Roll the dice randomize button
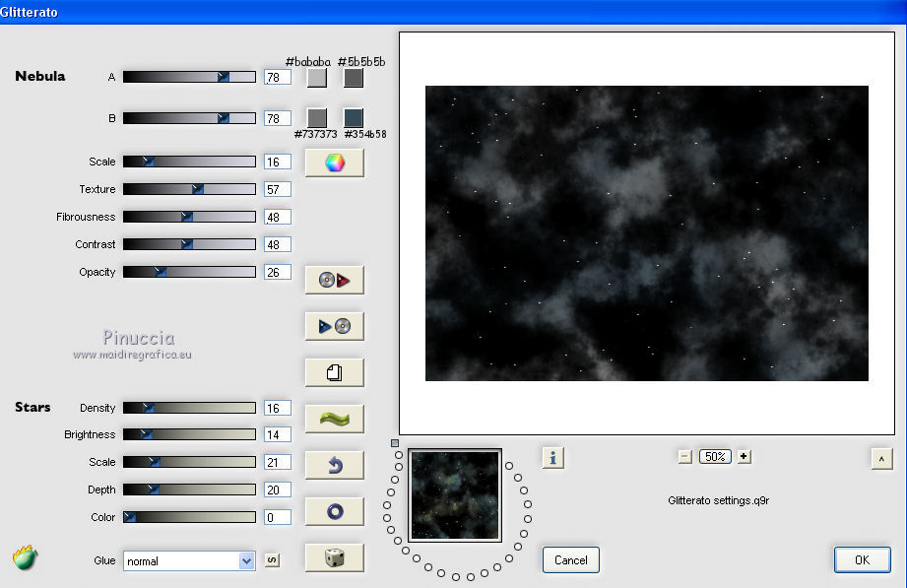907x588 pixels. pyautogui.click(x=335, y=557)
